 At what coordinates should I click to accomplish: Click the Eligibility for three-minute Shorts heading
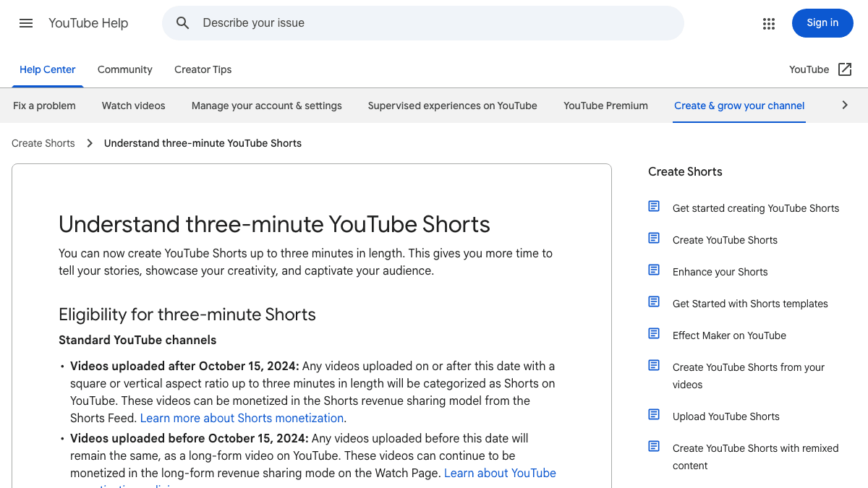(187, 314)
